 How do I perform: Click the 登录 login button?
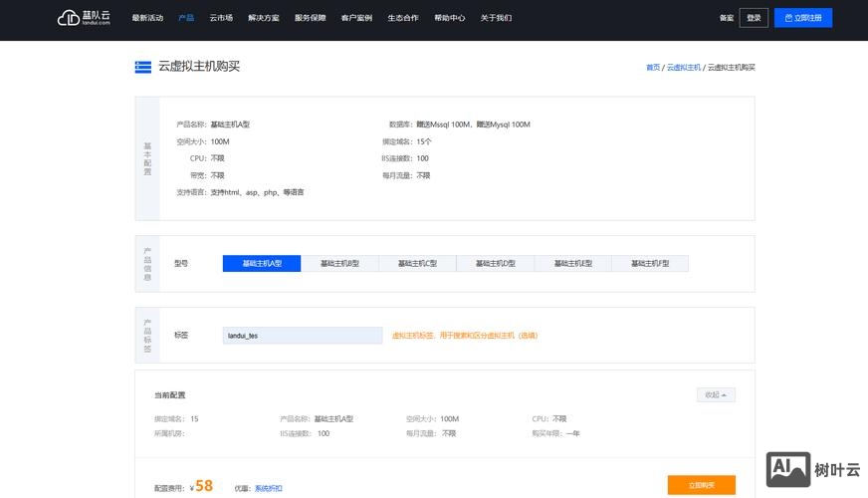754,18
